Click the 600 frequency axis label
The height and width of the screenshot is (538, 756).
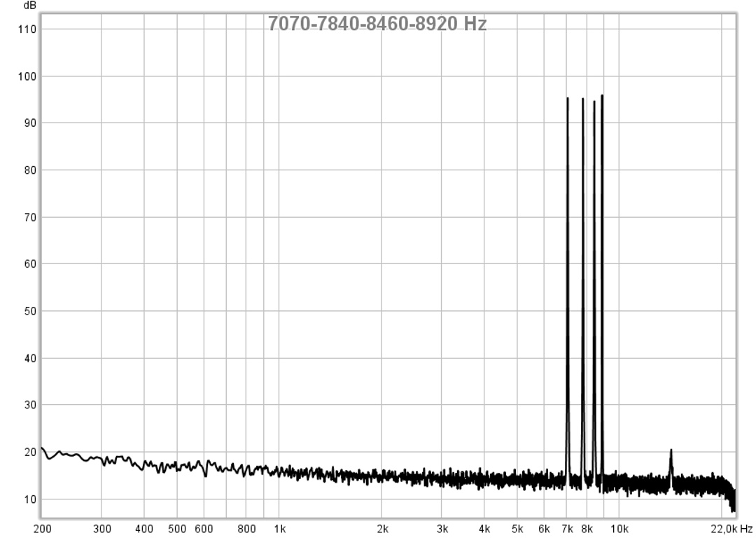point(204,528)
